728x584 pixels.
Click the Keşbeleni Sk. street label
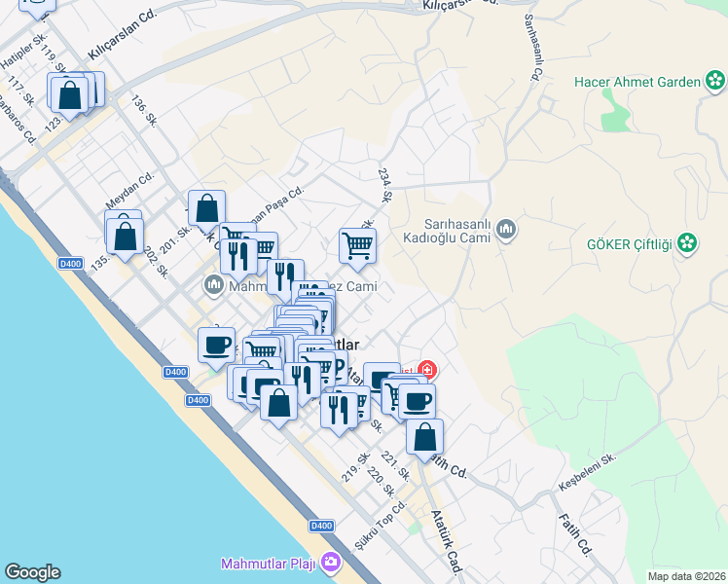pyautogui.click(x=587, y=472)
